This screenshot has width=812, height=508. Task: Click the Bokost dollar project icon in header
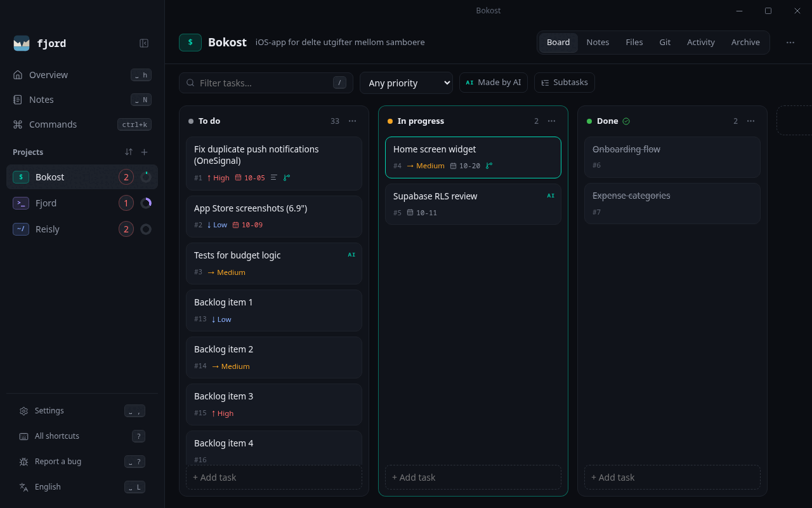click(x=190, y=43)
